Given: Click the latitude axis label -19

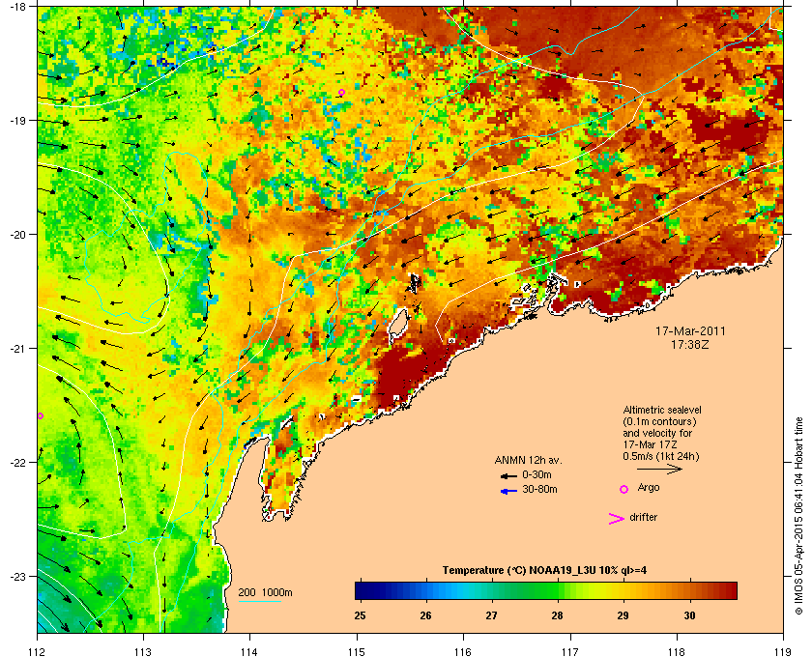Looking at the screenshot, I should coord(17,120).
